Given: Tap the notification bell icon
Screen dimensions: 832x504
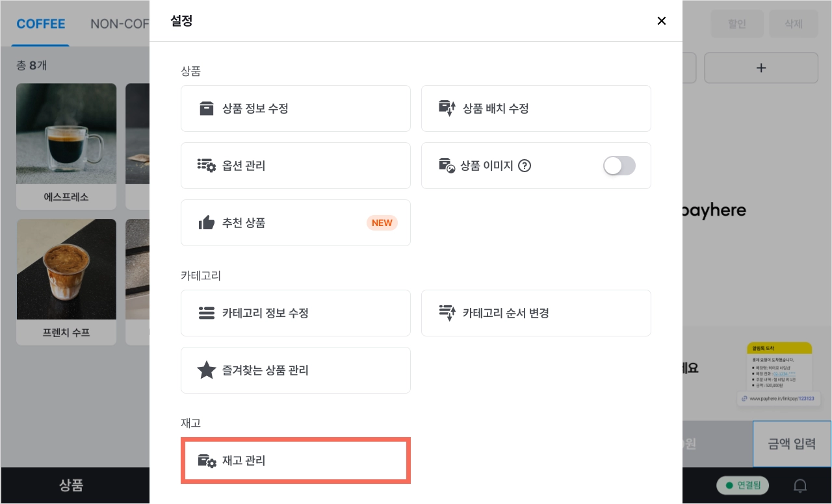Looking at the screenshot, I should tap(801, 485).
